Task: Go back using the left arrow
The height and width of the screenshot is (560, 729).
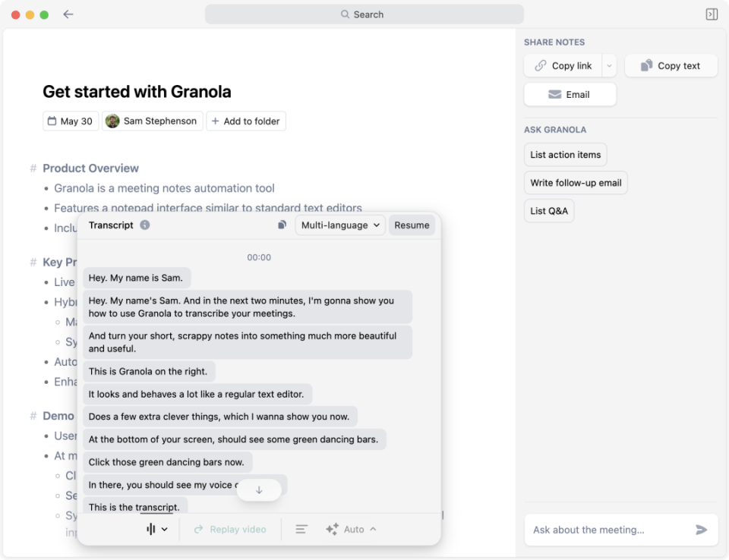Action: coord(68,14)
